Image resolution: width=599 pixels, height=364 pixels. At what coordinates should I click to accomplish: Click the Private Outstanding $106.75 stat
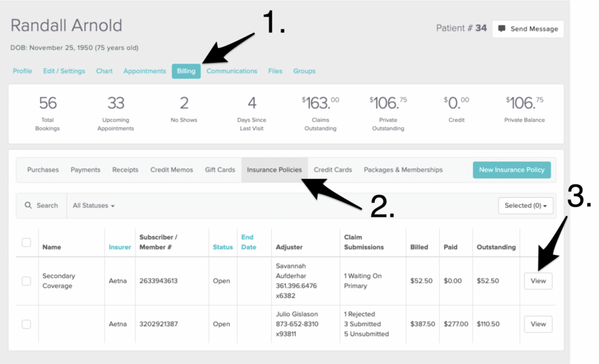coord(388,113)
